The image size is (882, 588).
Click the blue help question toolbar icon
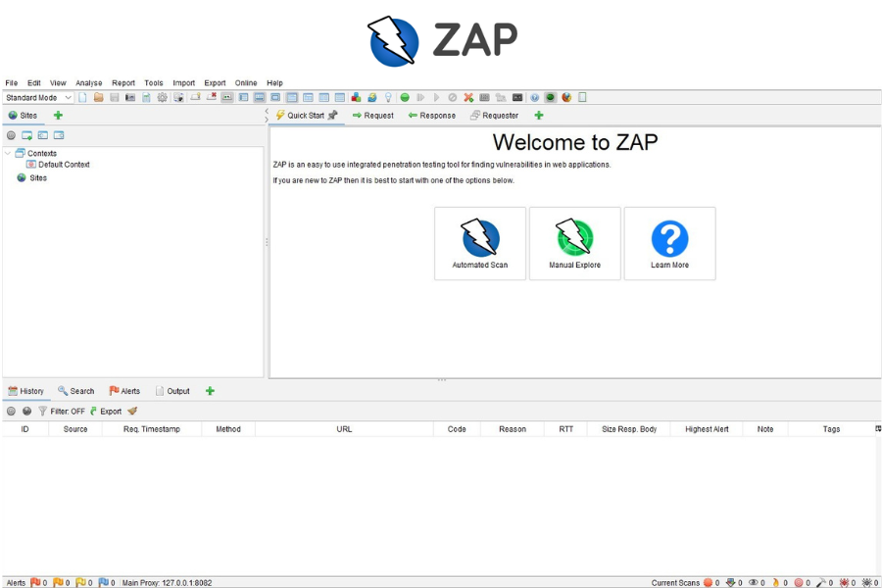534,97
